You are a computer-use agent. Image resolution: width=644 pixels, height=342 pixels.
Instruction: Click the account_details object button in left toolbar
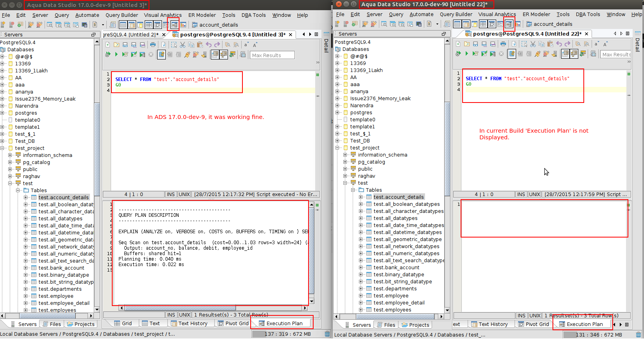[x=215, y=25]
